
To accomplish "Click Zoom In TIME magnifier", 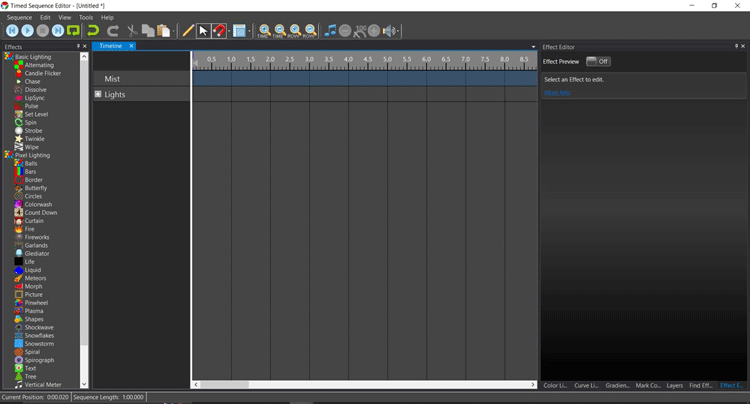I will [264, 31].
